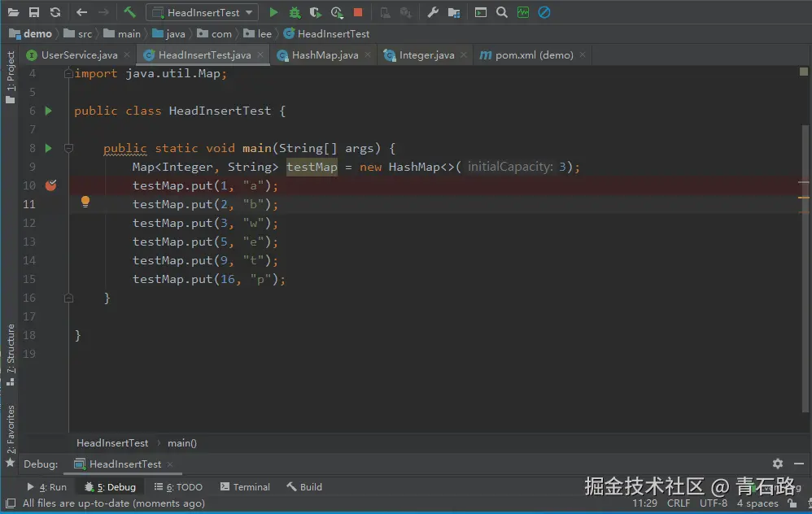
Task: Open the Terminal tool window
Action: point(245,487)
